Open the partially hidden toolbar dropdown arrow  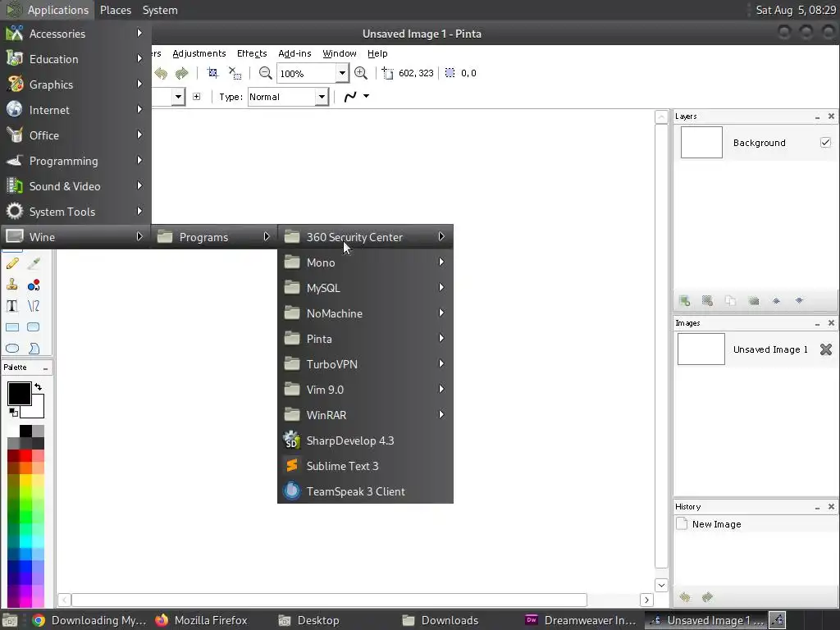(x=178, y=97)
